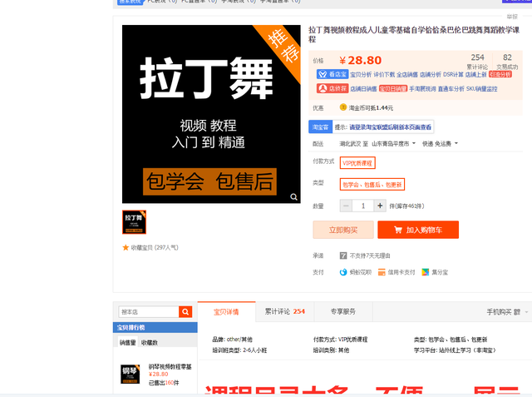Screen dimensions: 532x397
Task: Click the small 拉丁舞 product thumbnail
Action: click(134, 222)
